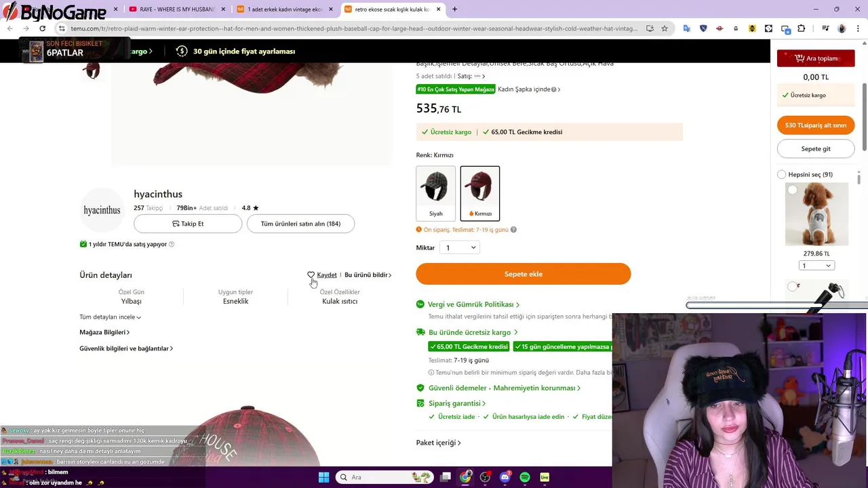Open the Chrome three-dot menu
Image resolution: width=868 pixels, height=488 pixels.
(x=858, y=28)
